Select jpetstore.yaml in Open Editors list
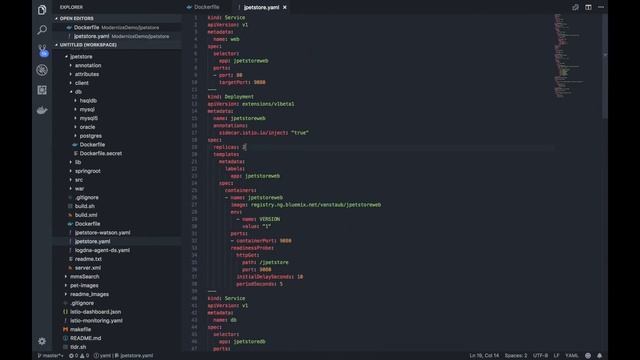The image size is (640, 360). [118, 36]
